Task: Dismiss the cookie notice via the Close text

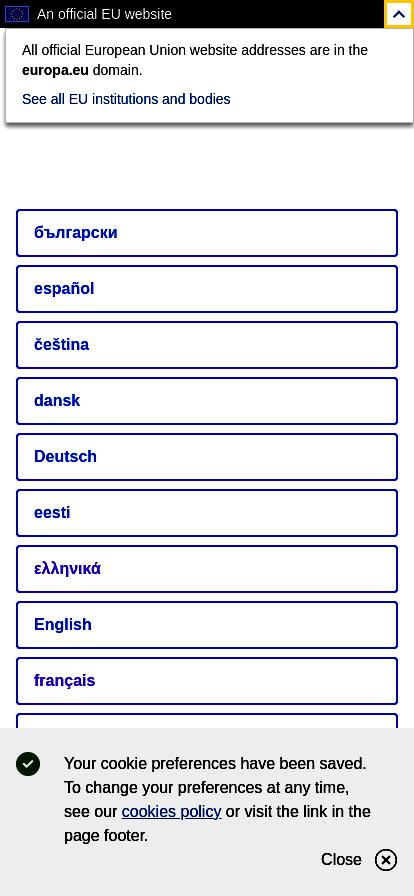Action: click(341, 859)
